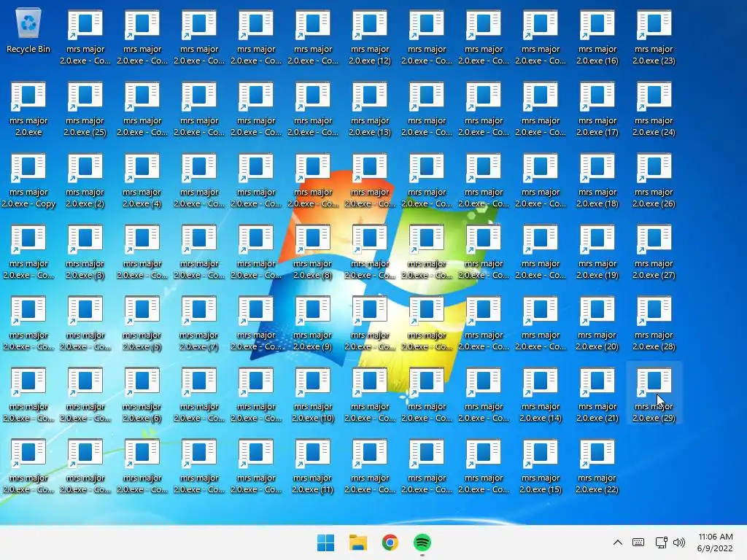Image resolution: width=747 pixels, height=560 pixels.
Task: Select mrs major 2.0.exe (14) shortcut
Action: 541,394
